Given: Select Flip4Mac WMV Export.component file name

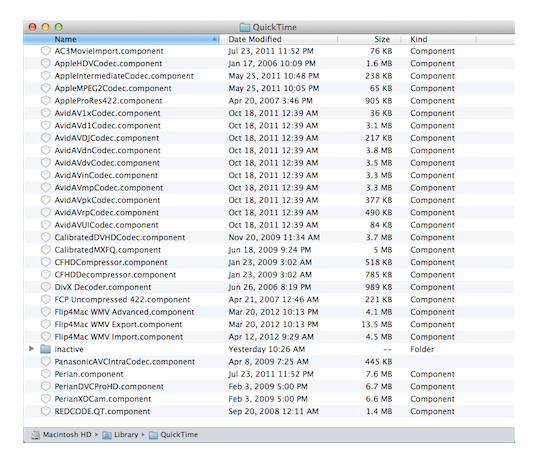Looking at the screenshot, I should coord(118,324).
